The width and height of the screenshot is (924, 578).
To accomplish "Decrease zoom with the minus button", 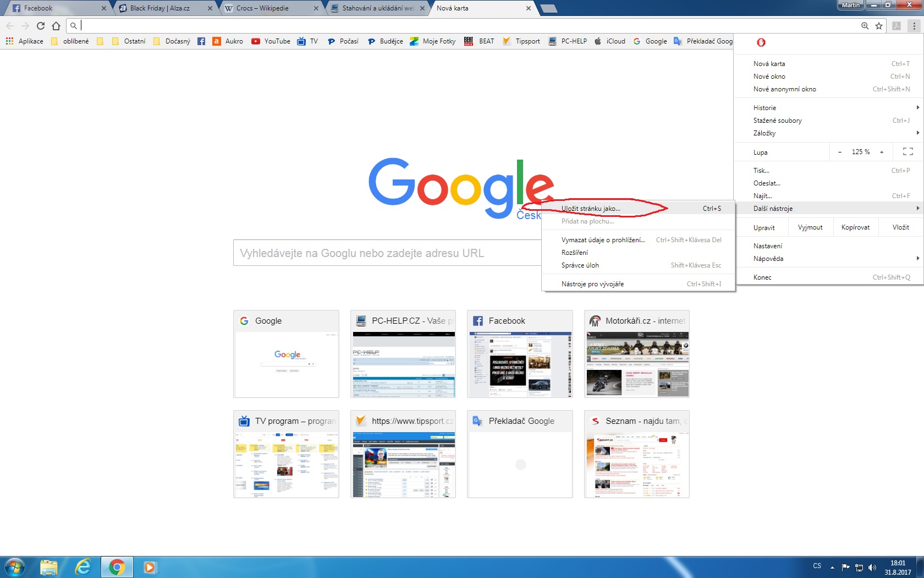I will (840, 152).
